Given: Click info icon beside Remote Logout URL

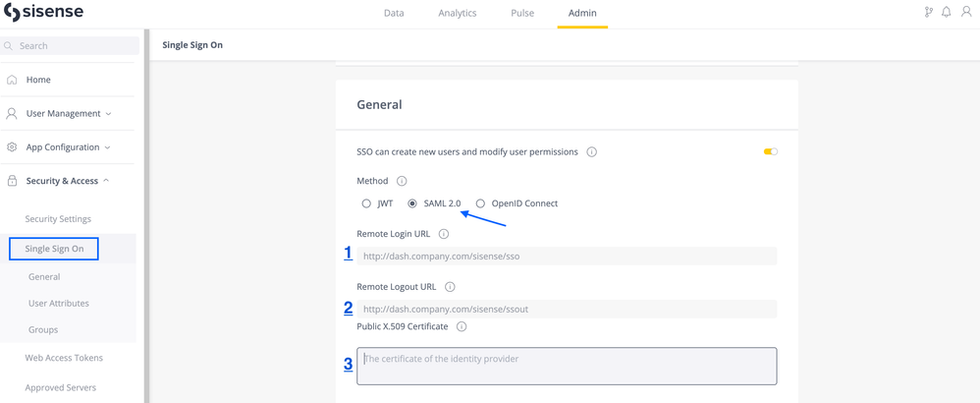Looking at the screenshot, I should (x=450, y=287).
